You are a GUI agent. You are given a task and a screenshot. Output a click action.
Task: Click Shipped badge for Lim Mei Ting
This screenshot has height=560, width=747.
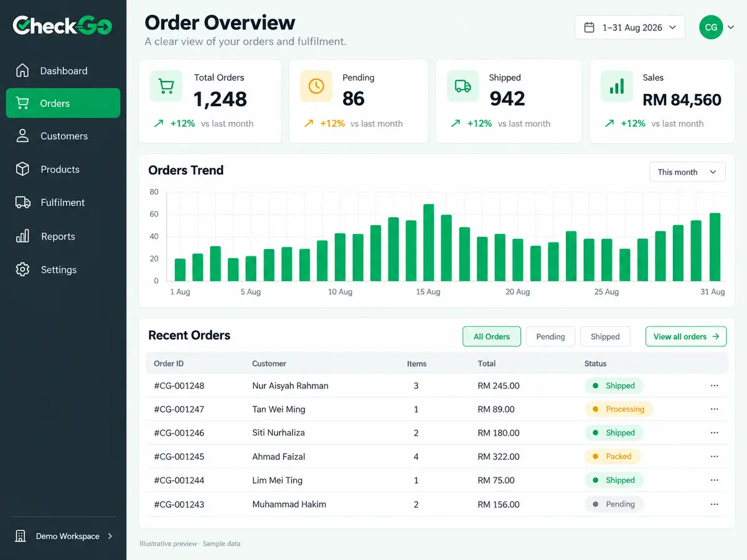[614, 480]
